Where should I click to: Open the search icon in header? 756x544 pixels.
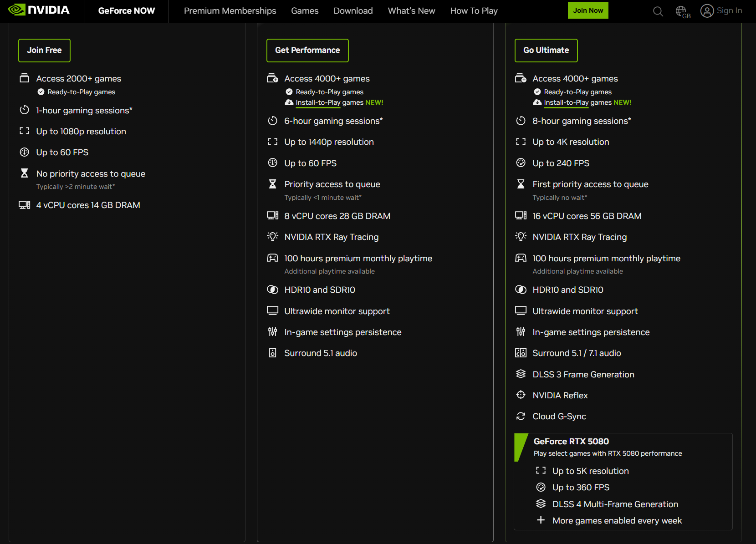click(658, 11)
